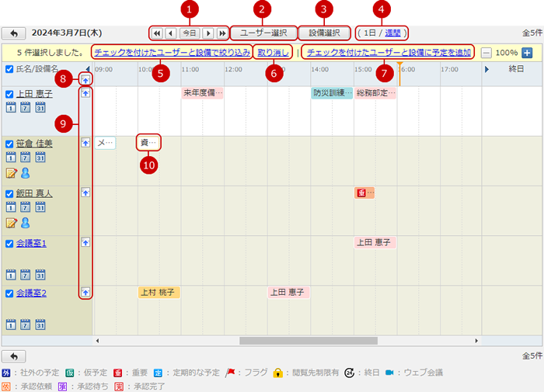Click the add schedule to checked users link
This screenshot has height=392, width=544.
point(389,53)
